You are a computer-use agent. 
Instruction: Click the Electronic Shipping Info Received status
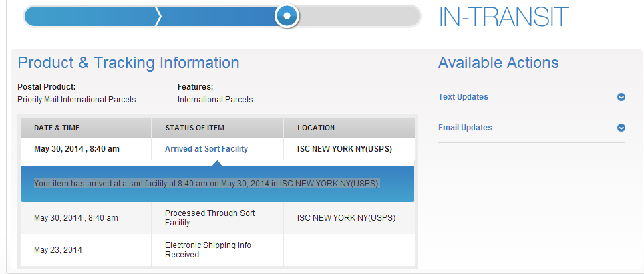(x=208, y=250)
